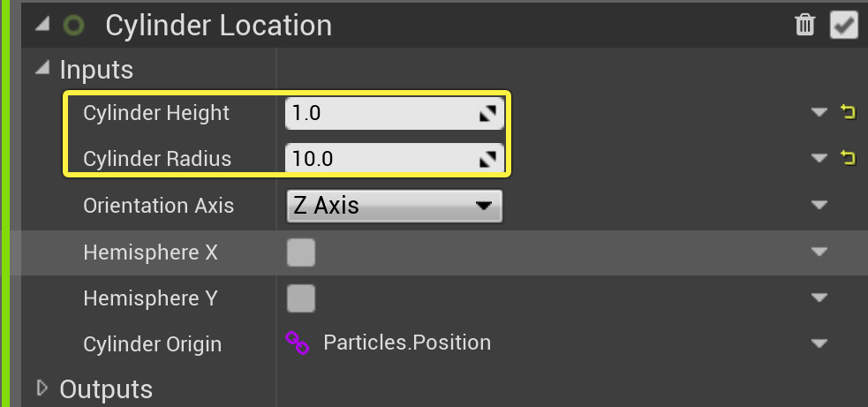Enable the Hemisphere X checkbox
The width and height of the screenshot is (868, 407).
pyautogui.click(x=301, y=252)
